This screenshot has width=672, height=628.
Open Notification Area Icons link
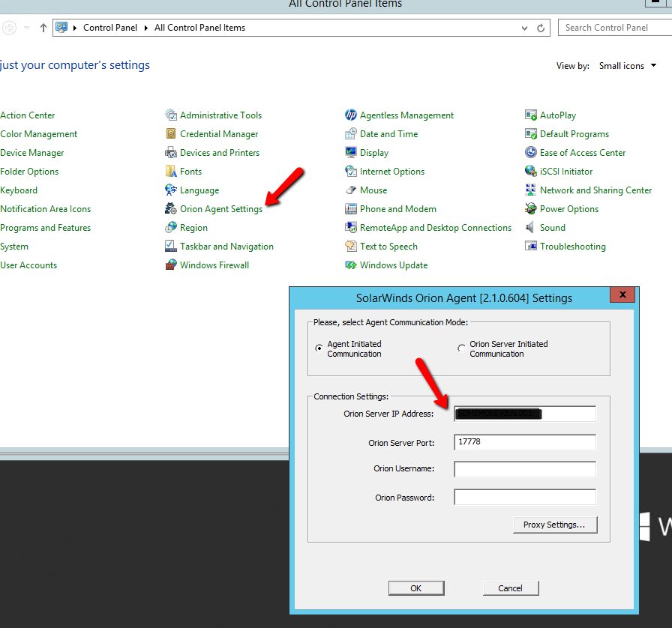pos(46,209)
